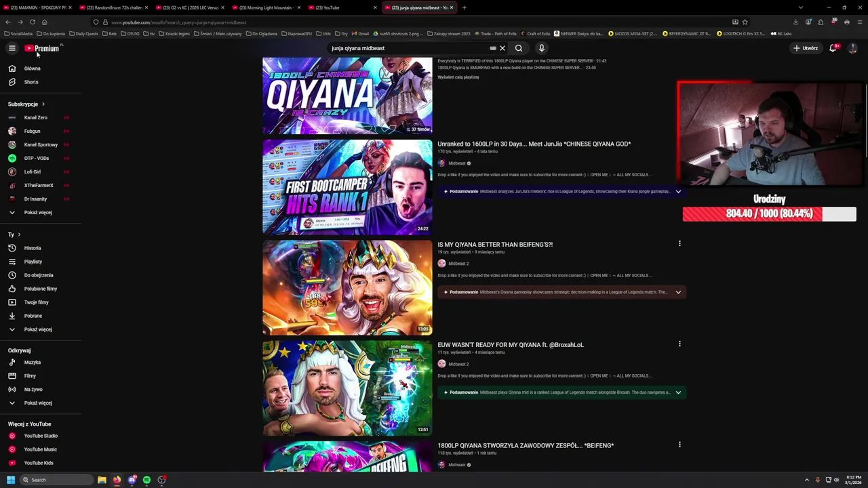The image size is (868, 488).
Task: Expand summary of IS MY QIYANA BETTER video
Action: click(678, 292)
